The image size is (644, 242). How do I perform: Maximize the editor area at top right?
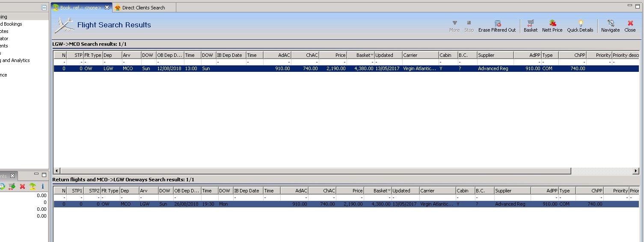click(x=637, y=6)
